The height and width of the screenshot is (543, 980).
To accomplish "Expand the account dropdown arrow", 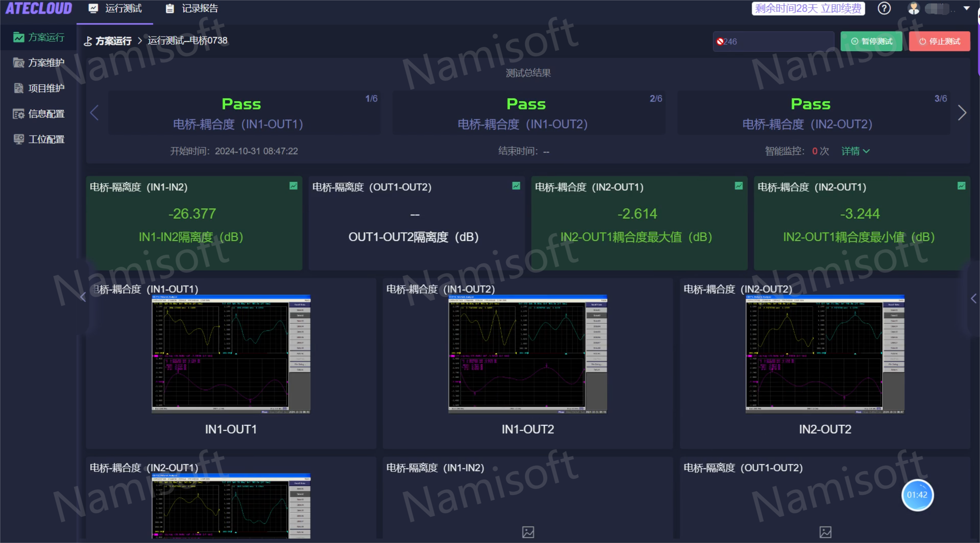I will [966, 8].
